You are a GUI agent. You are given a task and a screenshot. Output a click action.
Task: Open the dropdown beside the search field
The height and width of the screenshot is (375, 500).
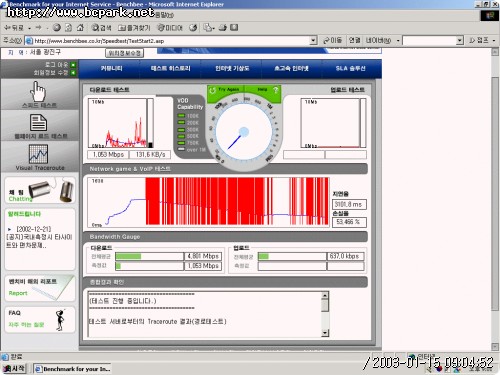[x=460, y=41]
